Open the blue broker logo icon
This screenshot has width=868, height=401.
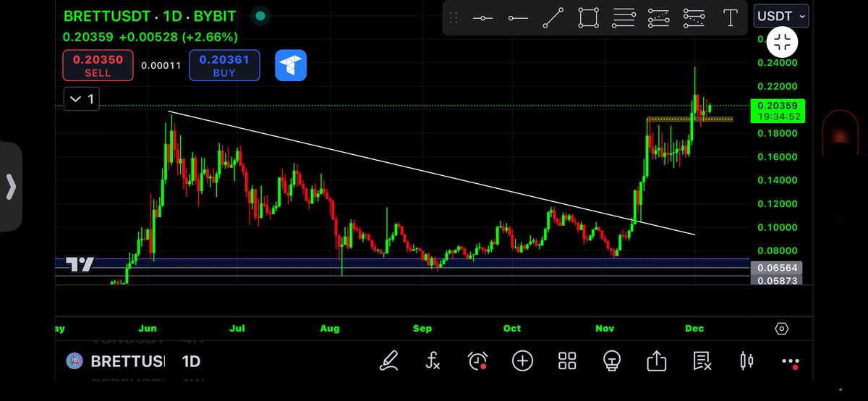291,66
